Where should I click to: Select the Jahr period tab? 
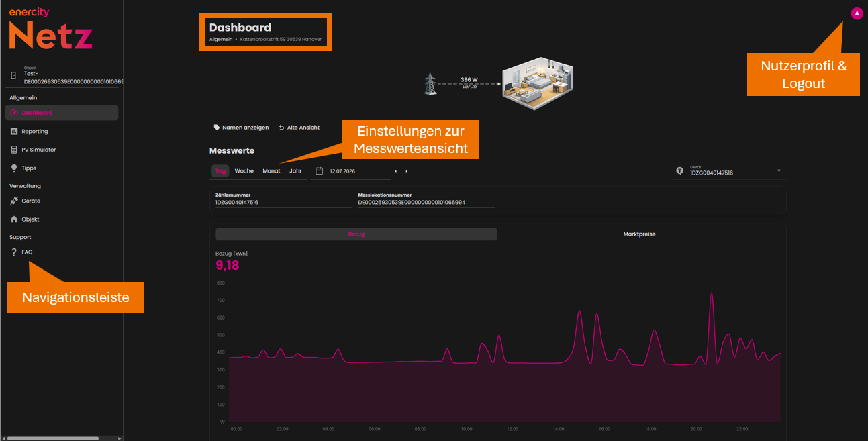pos(295,171)
